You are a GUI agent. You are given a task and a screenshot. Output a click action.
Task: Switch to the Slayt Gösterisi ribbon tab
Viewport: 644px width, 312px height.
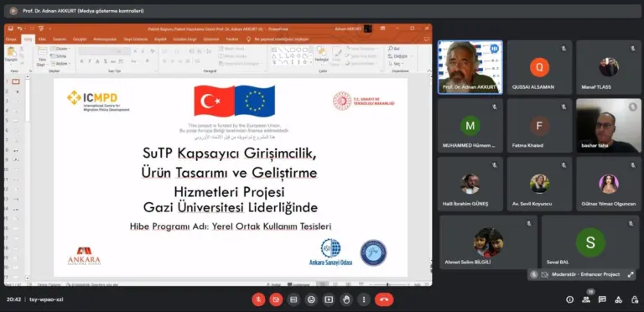tap(136, 39)
